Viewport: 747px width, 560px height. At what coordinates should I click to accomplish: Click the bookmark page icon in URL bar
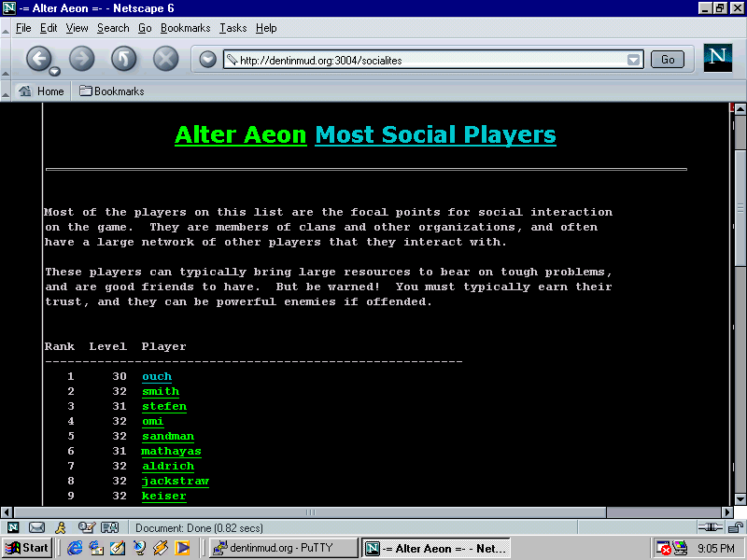pos(232,60)
